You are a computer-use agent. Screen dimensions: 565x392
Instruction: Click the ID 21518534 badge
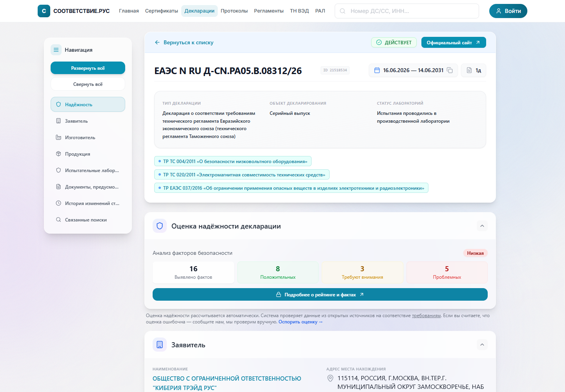click(335, 70)
